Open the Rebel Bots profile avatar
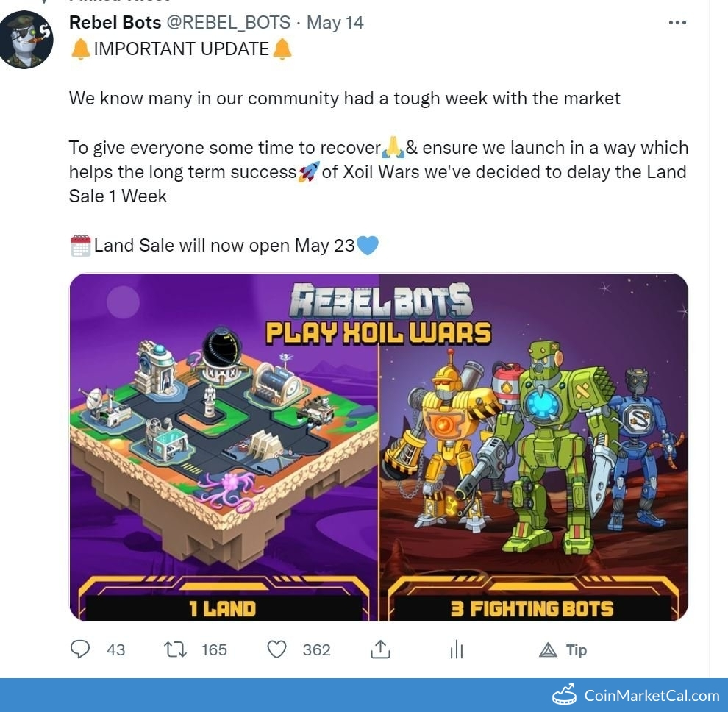The image size is (728, 712). tap(26, 40)
